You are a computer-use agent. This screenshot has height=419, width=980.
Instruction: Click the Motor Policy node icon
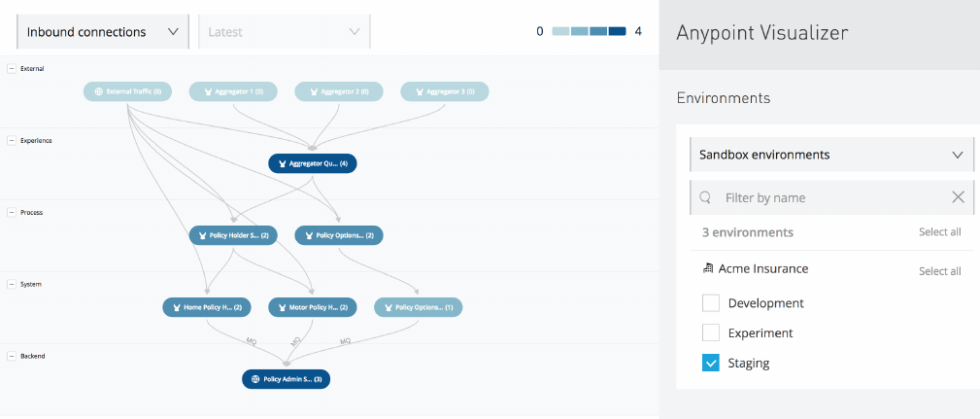click(282, 307)
